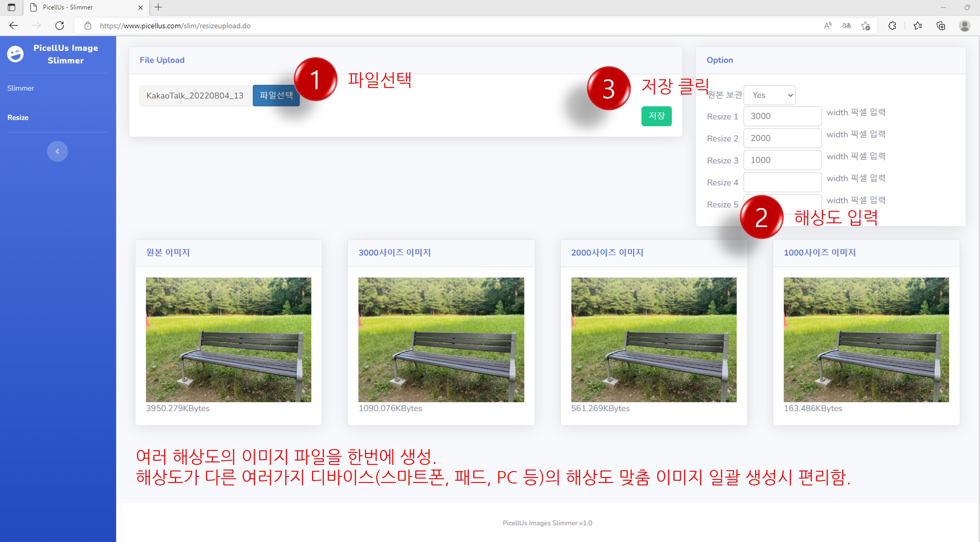
Task: Click the 163.486KBytes size text
Action: coord(813,408)
